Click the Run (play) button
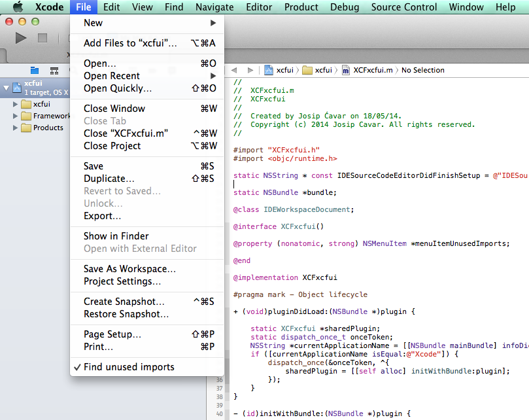 pyautogui.click(x=20, y=38)
